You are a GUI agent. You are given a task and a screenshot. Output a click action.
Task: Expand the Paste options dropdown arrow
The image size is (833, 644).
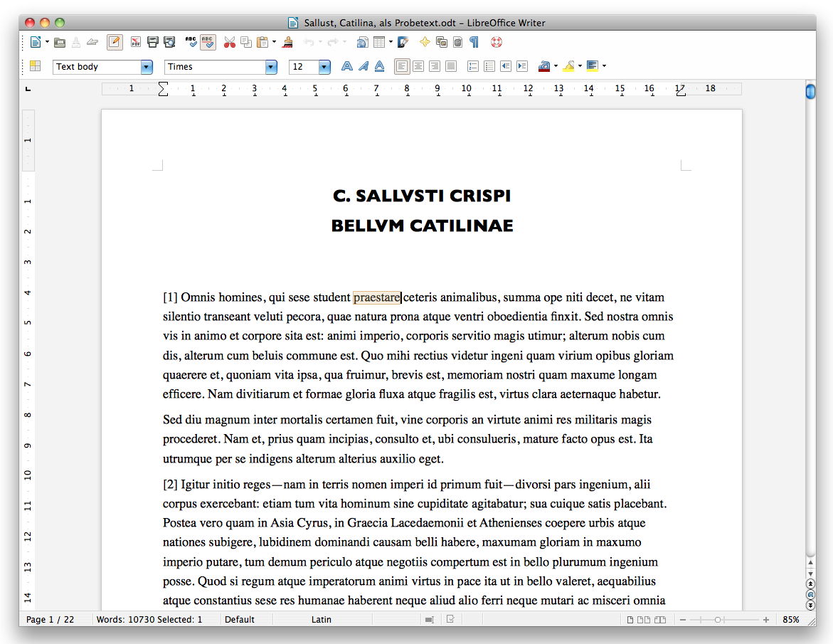(x=274, y=42)
